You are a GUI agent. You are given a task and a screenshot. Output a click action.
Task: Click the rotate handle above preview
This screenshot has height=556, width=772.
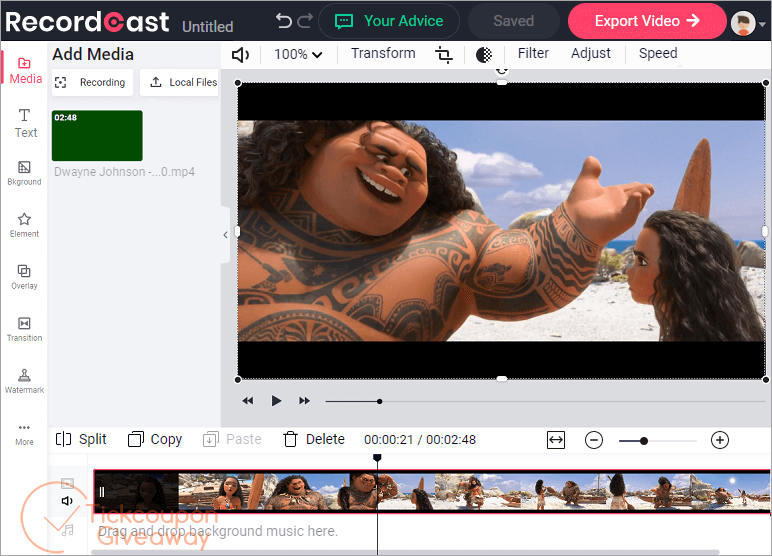[501, 71]
